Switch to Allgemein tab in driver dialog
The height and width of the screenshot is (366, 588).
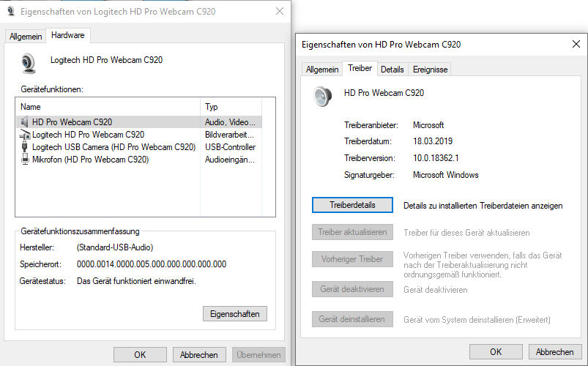(322, 70)
